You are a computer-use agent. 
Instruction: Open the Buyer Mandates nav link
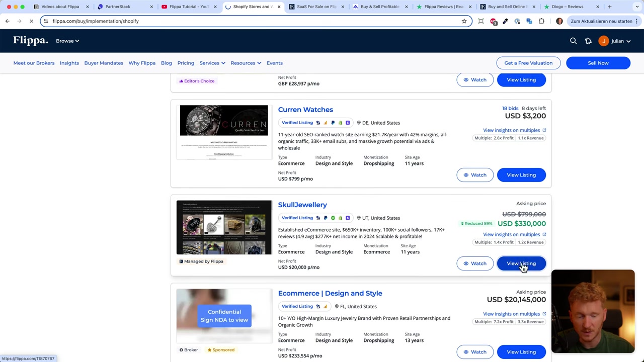pos(104,63)
